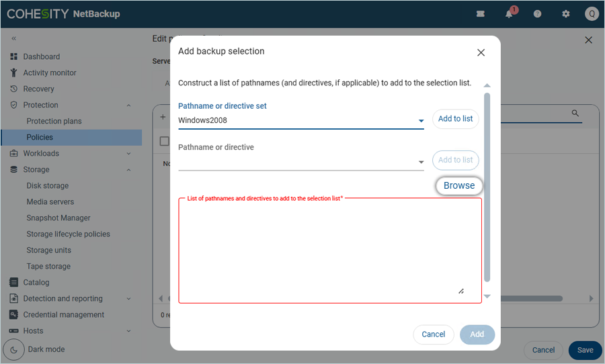Click inside the pathnames list text area

(329, 250)
